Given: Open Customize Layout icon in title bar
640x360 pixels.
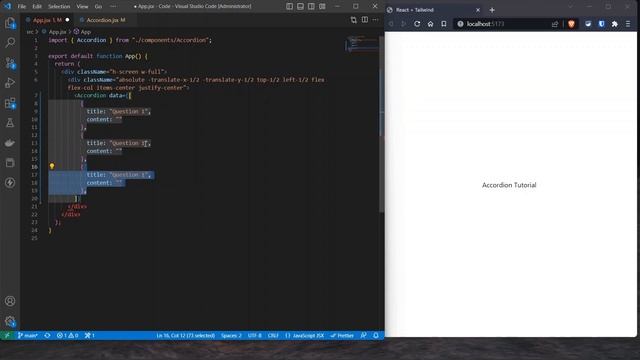Looking at the screenshot, I should (322, 6).
